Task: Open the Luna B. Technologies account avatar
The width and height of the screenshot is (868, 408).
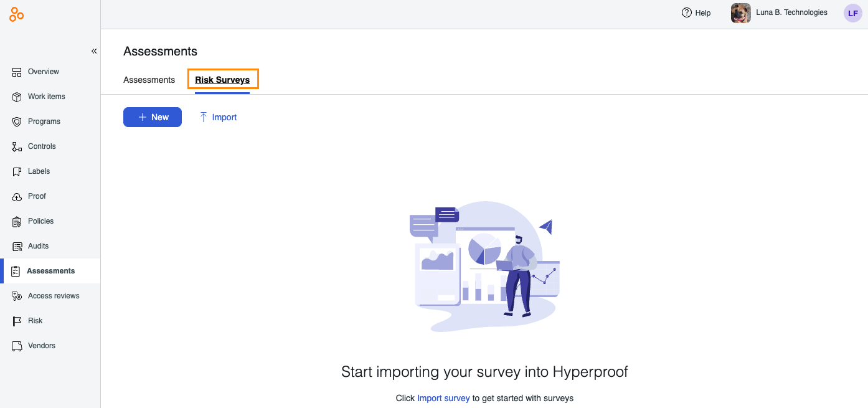Action: click(x=740, y=12)
